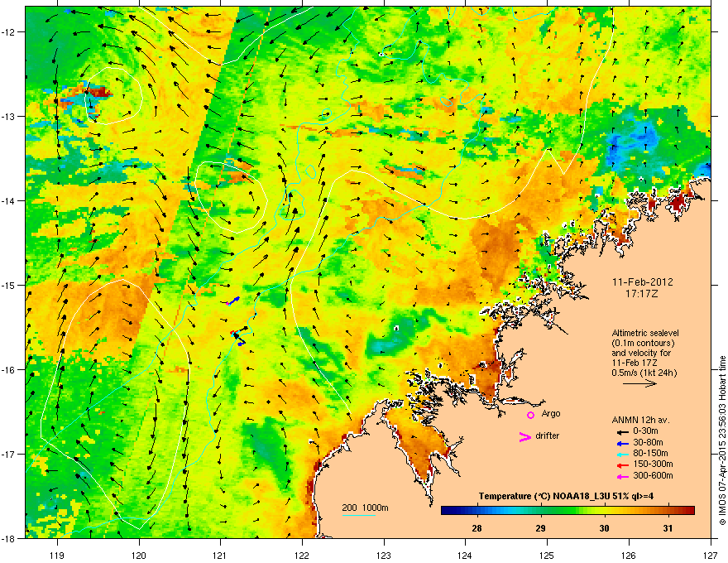
Task: Click the Argo legend label
Action: (551, 414)
